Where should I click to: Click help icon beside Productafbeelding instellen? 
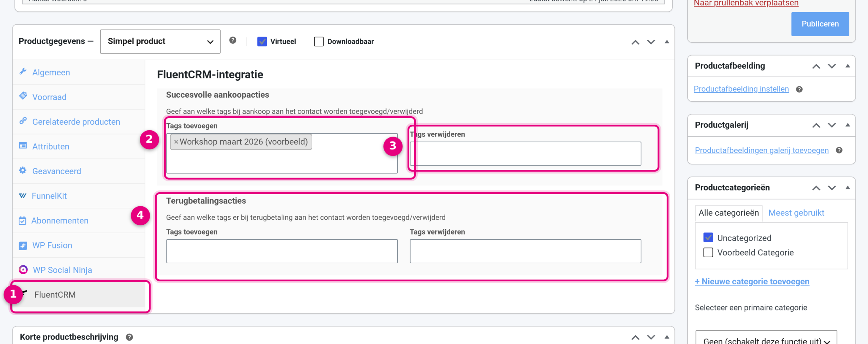point(799,89)
